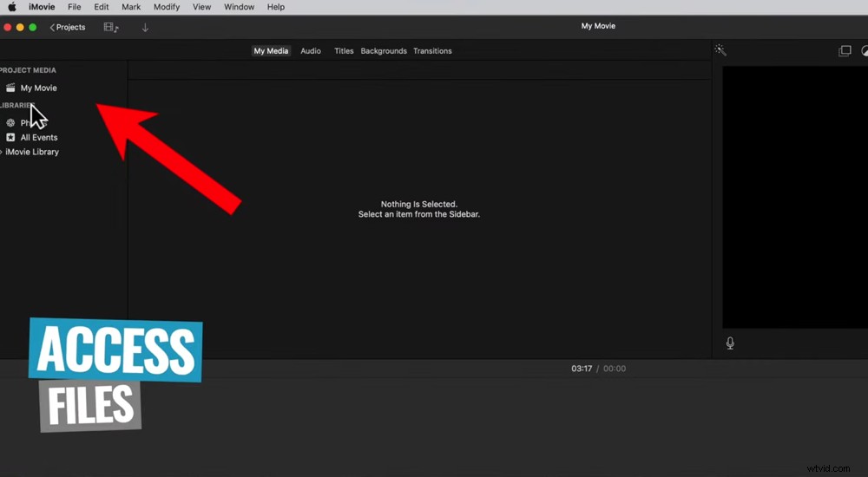This screenshot has width=868, height=477.
Task: Switch to the Backgrounds tab
Action: point(384,51)
